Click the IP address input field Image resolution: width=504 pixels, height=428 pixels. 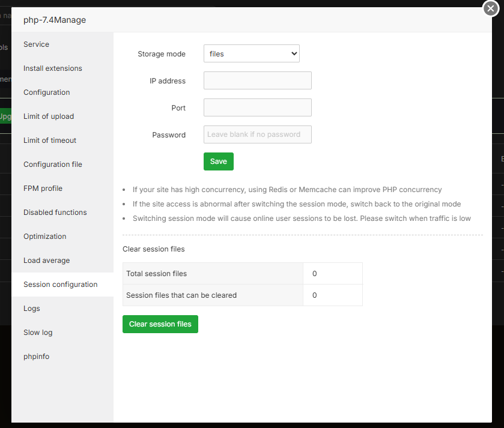click(x=257, y=80)
